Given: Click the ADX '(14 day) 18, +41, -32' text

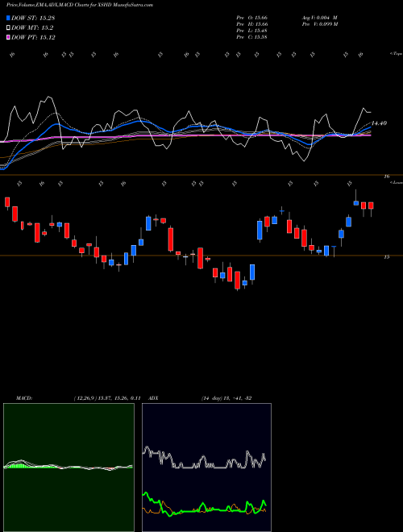Looking at the screenshot, I should click(x=226, y=398).
